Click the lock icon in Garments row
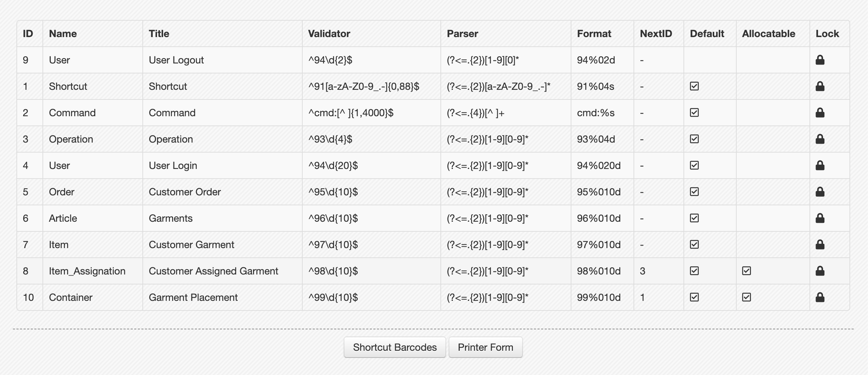 [820, 218]
